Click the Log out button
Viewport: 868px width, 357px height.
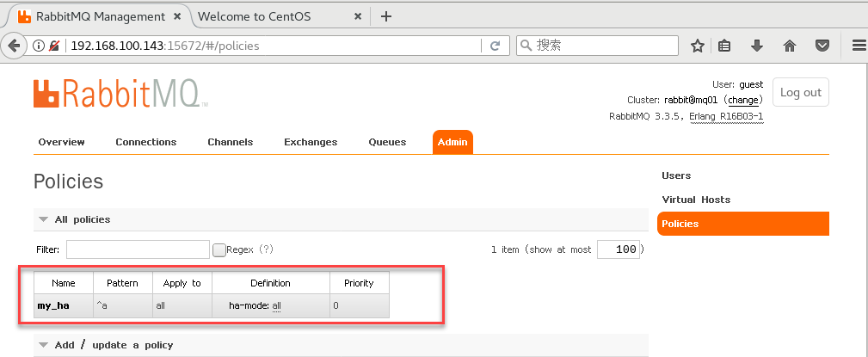tap(800, 92)
